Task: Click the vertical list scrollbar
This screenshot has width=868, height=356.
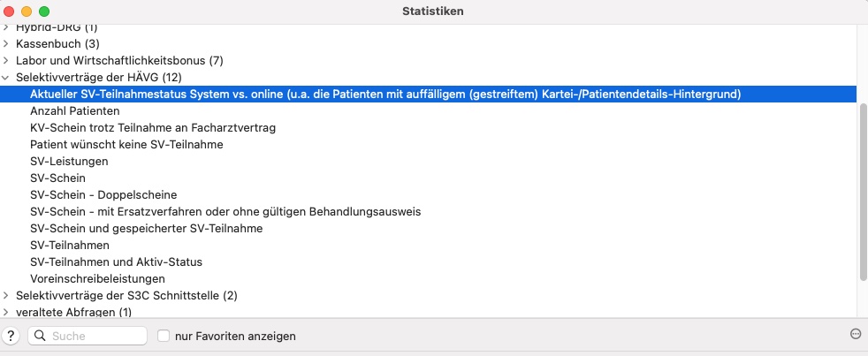Action: [x=863, y=191]
